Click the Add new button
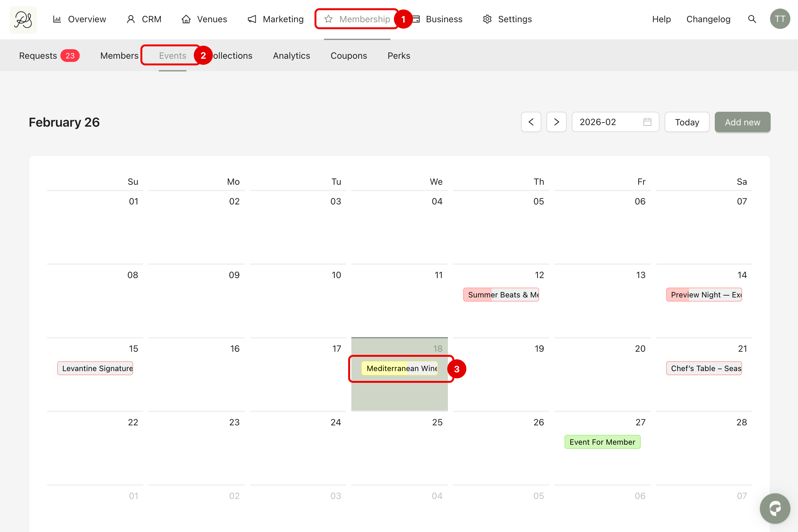798x532 pixels. tap(742, 122)
